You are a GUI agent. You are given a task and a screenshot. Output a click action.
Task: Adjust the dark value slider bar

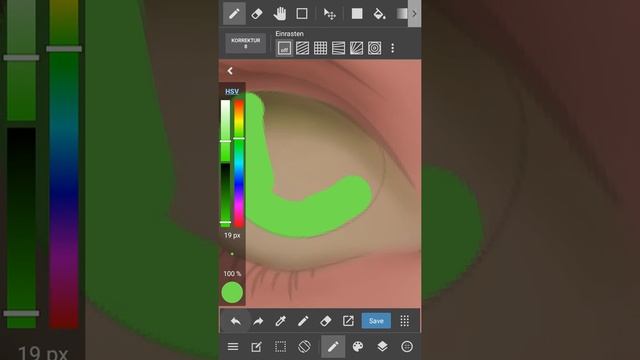pyautogui.click(x=226, y=195)
